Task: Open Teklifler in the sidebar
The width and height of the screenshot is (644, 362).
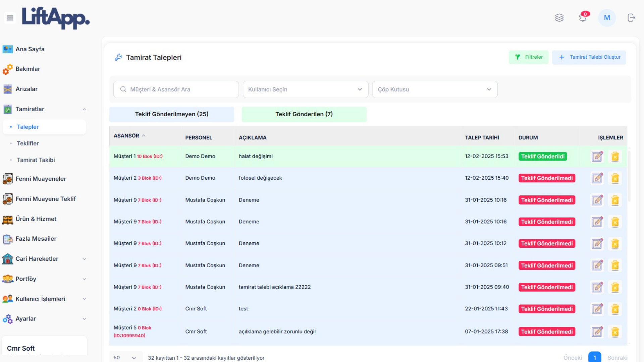Action: click(x=28, y=143)
